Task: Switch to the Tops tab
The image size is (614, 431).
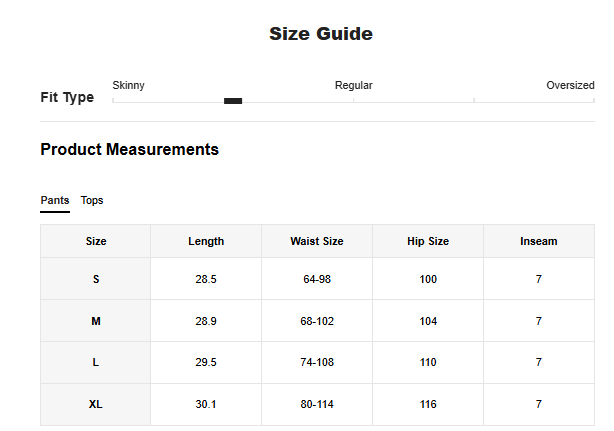Action: point(92,200)
